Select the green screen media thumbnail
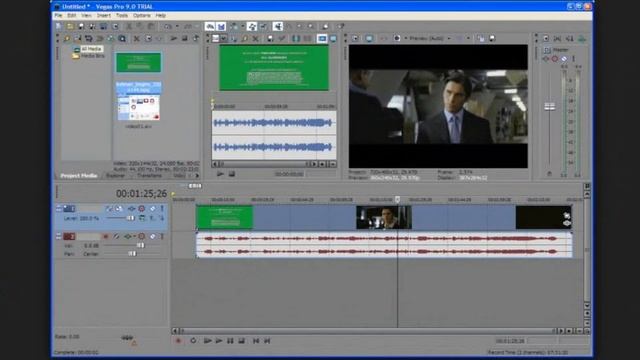Image resolution: width=640 pixels, height=360 pixels. click(138, 62)
